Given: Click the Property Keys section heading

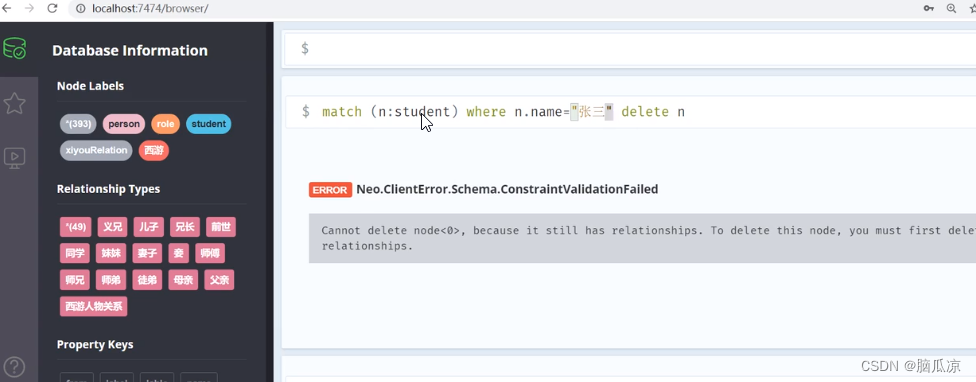Looking at the screenshot, I should pyautogui.click(x=95, y=345).
